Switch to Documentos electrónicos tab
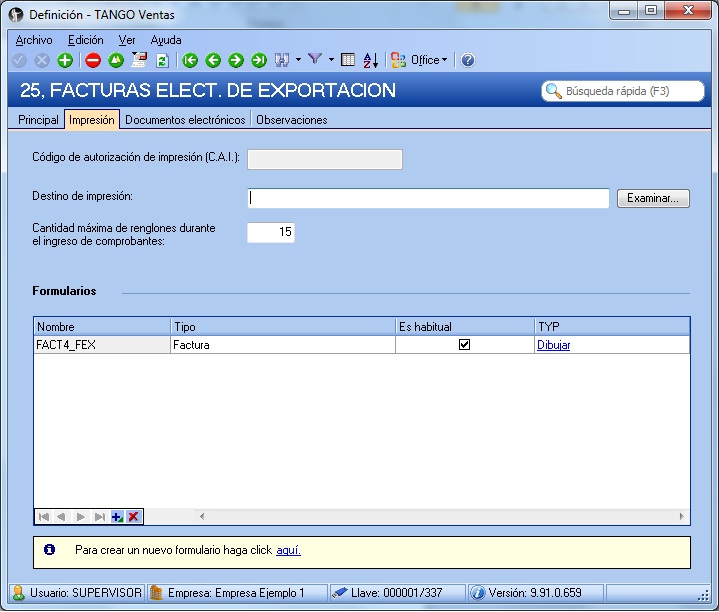The height and width of the screenshot is (612, 719). (185, 120)
